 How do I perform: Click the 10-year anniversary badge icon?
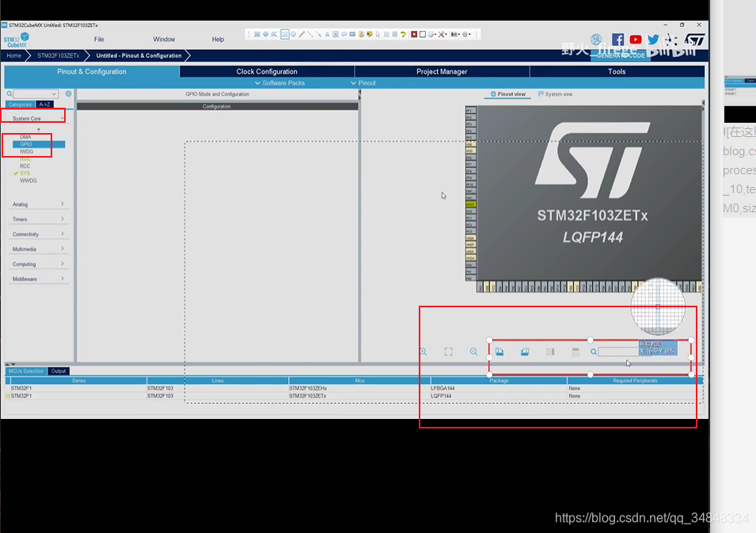point(596,40)
